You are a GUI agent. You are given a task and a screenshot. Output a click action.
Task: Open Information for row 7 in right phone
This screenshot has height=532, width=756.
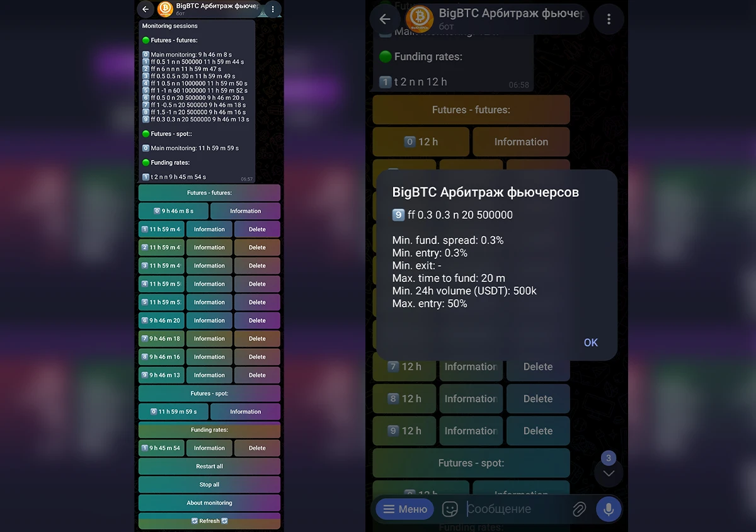(x=471, y=366)
